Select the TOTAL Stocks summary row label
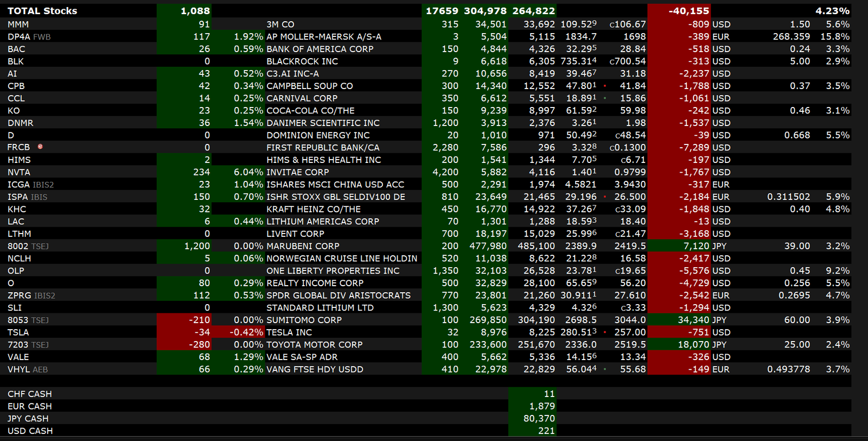 [42, 11]
